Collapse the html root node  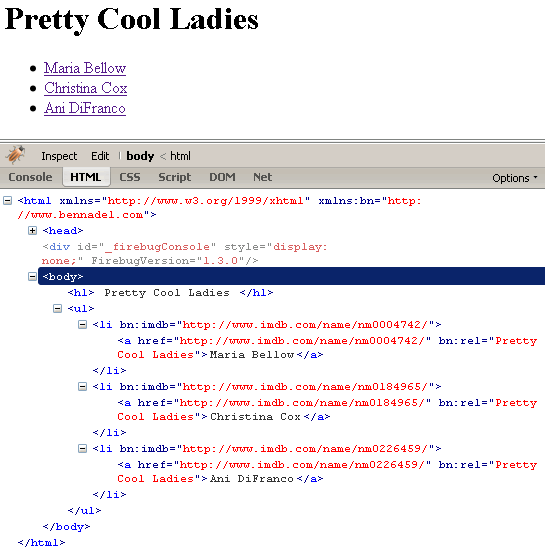point(8,201)
